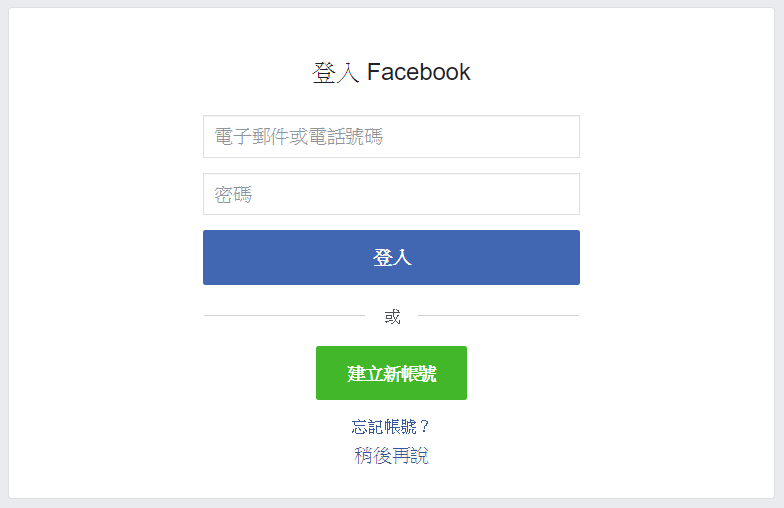
Task: Open the 忘記帳號？ link
Action: [391, 427]
